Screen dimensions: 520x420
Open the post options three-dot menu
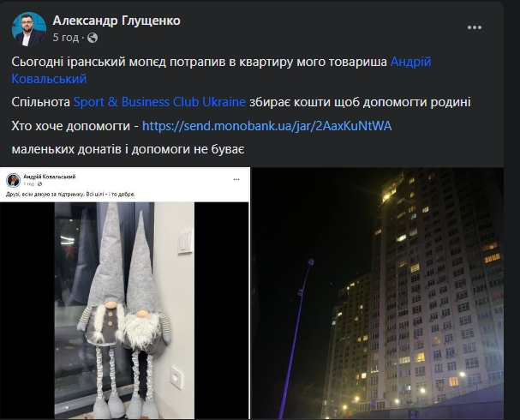coord(475,27)
